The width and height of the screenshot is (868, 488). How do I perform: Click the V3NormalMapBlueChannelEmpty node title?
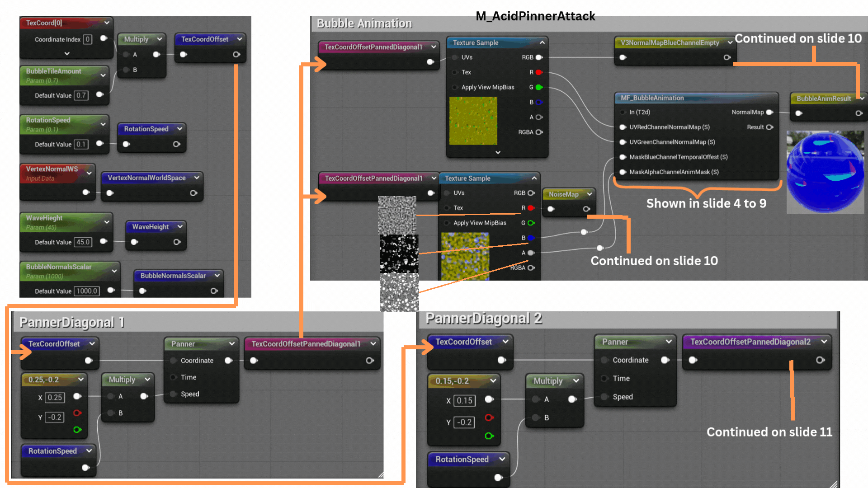[670, 43]
